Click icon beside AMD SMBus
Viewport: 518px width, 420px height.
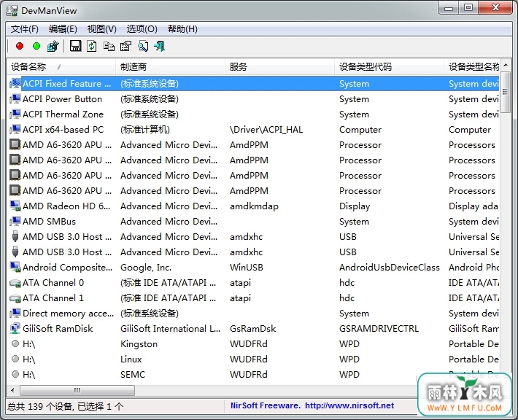pos(15,221)
